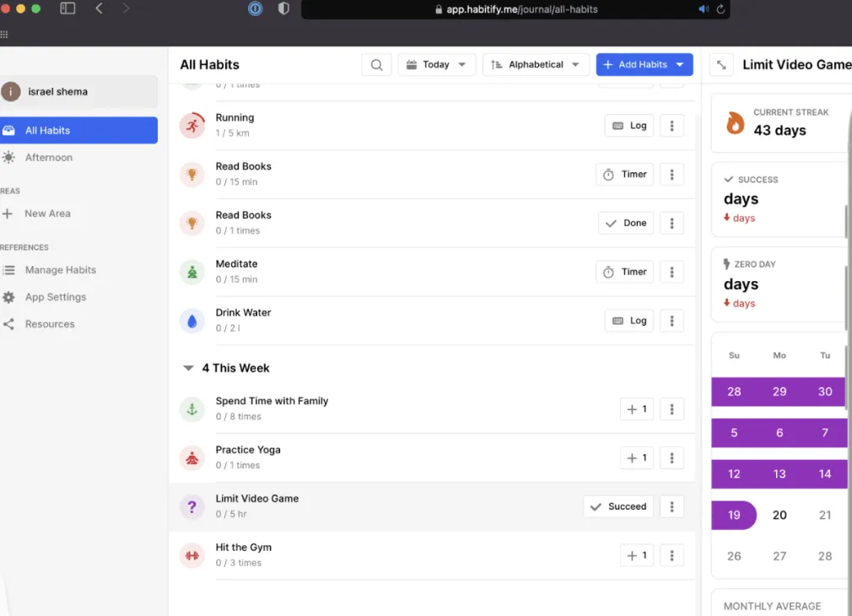
Task: Click the Safari address bar URL
Action: [521, 9]
